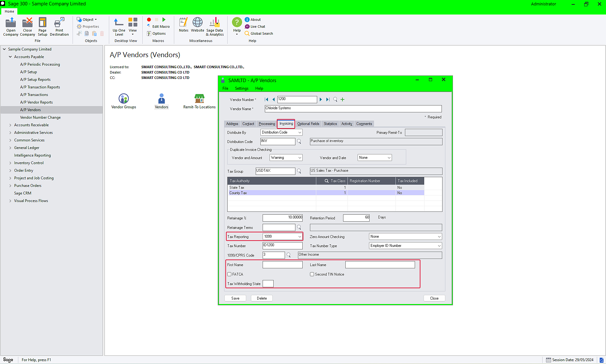Select the County Tax row
This screenshot has width=606, height=364.
pyautogui.click(x=326, y=193)
